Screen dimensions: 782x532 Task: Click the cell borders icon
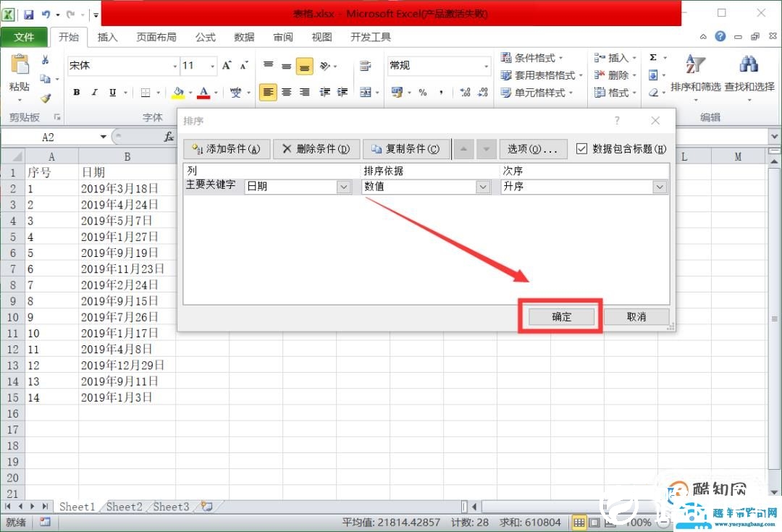click(x=146, y=92)
